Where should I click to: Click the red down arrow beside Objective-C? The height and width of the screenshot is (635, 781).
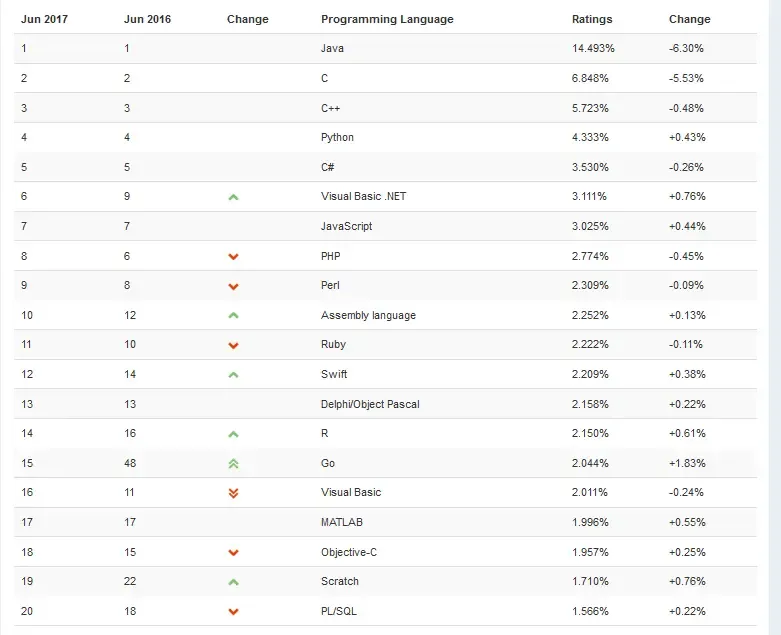point(233,553)
